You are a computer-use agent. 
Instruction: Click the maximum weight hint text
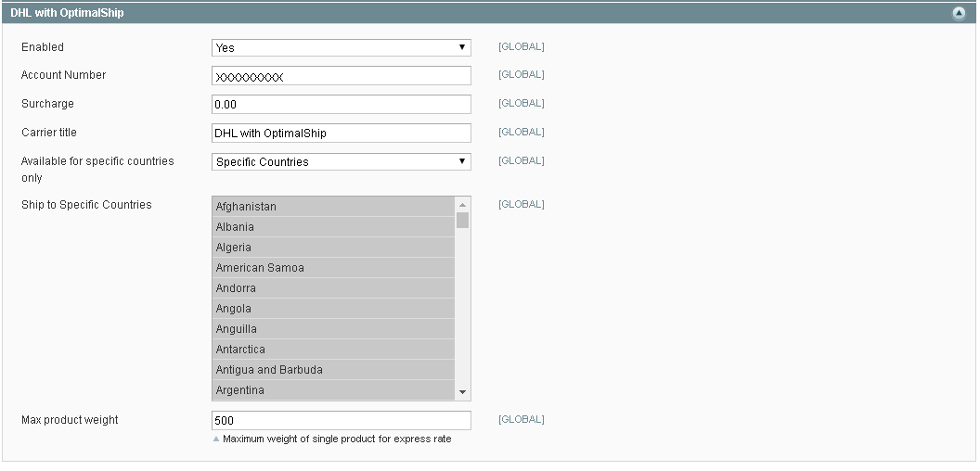point(337,439)
